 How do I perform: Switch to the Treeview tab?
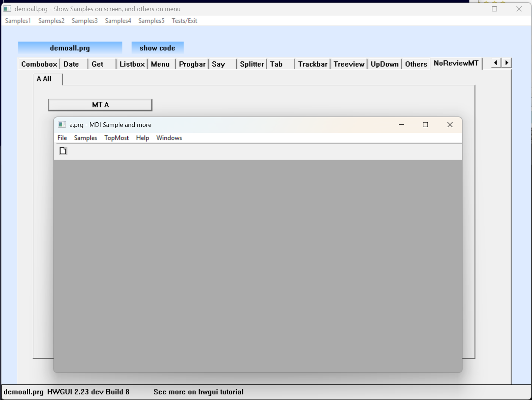[x=349, y=64]
